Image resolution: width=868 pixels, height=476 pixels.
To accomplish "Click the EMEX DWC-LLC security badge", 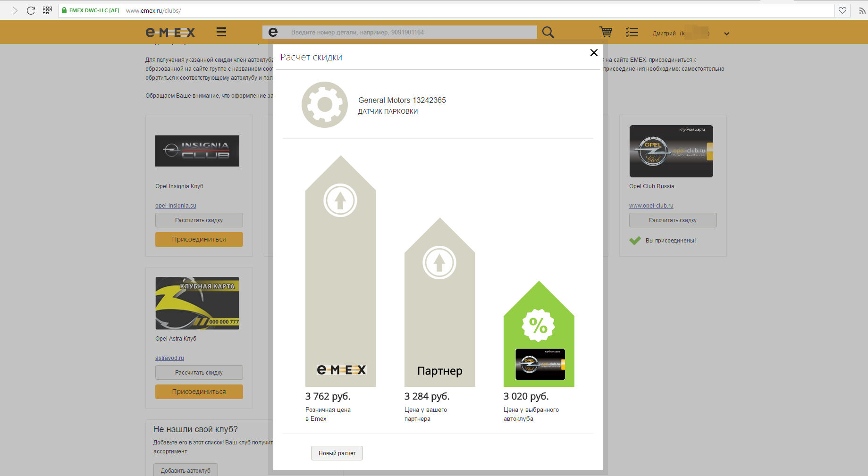I will (91, 10).
